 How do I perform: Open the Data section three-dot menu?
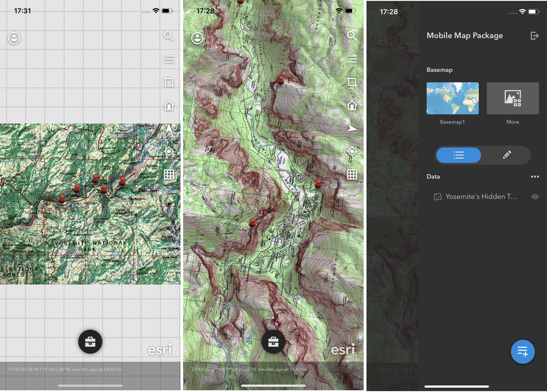point(535,177)
